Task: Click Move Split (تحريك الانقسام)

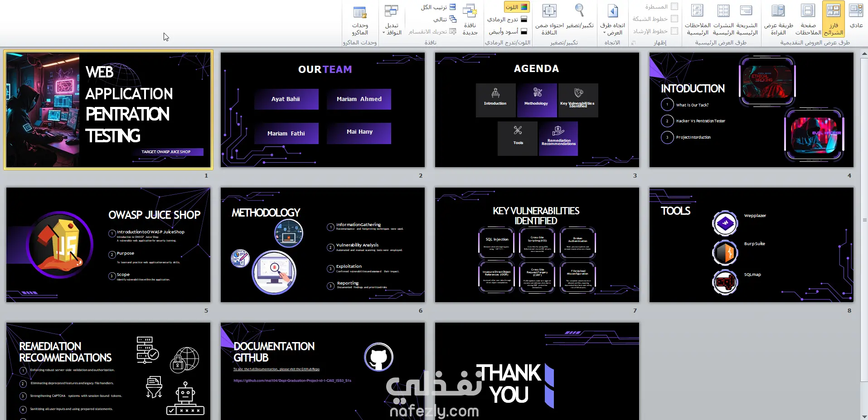Action: pos(432,32)
